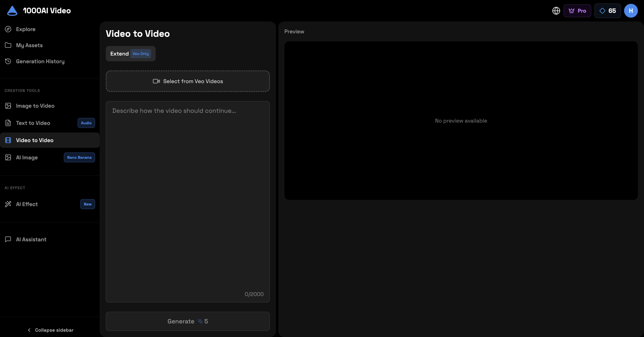Screen dimensions: 644x337
Task: Click the AI EFFECT section label
Action: [x=15, y=188]
